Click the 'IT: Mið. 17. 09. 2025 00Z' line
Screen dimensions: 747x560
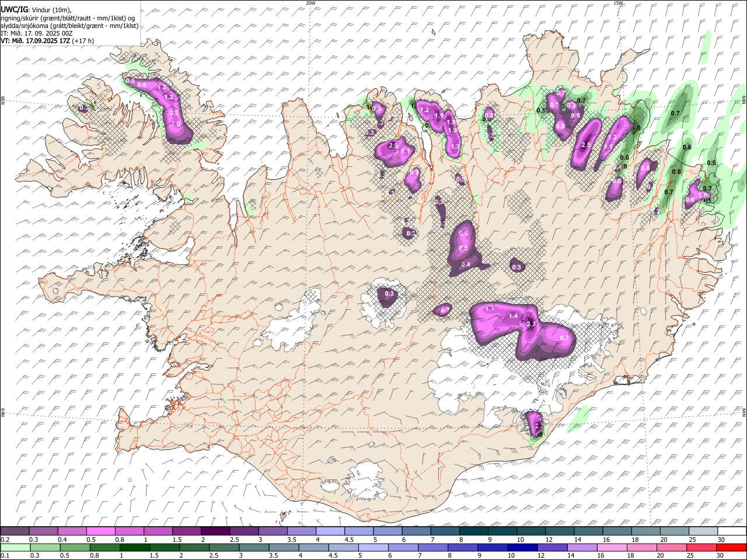click(x=36, y=33)
